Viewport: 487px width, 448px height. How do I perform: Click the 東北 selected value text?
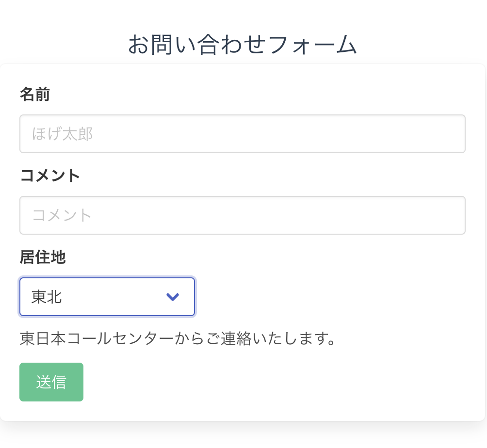coord(47,297)
